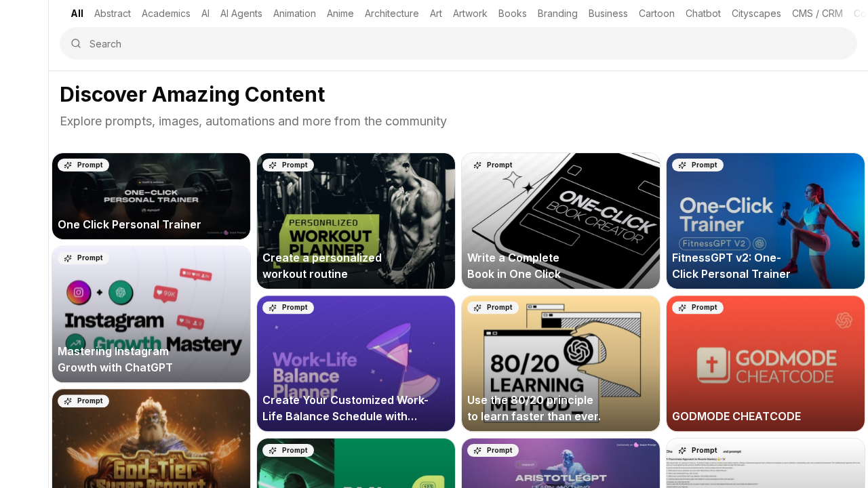Open Create a personalized workout routine card
This screenshot has width=868, height=488.
coord(356,221)
